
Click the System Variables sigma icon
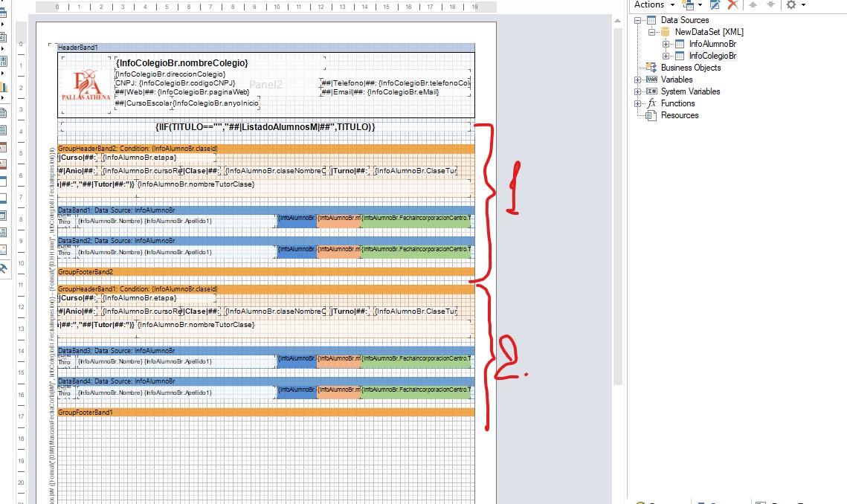click(x=651, y=91)
